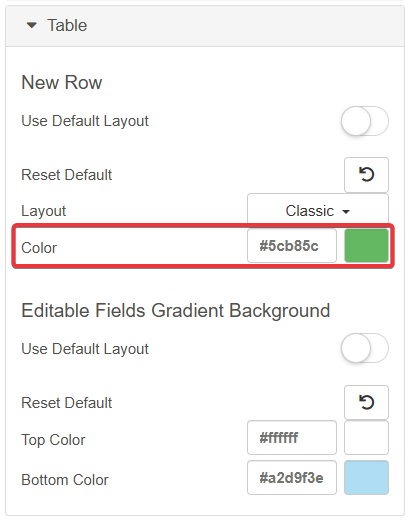Open the white Top Color swatch
The image size is (409, 522).
[366, 438]
